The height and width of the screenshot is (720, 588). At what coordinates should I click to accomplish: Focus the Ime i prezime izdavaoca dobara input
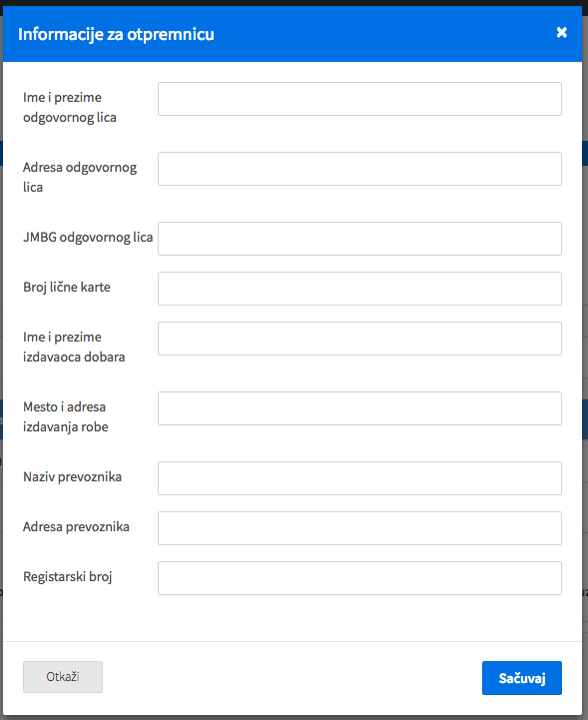point(359,339)
